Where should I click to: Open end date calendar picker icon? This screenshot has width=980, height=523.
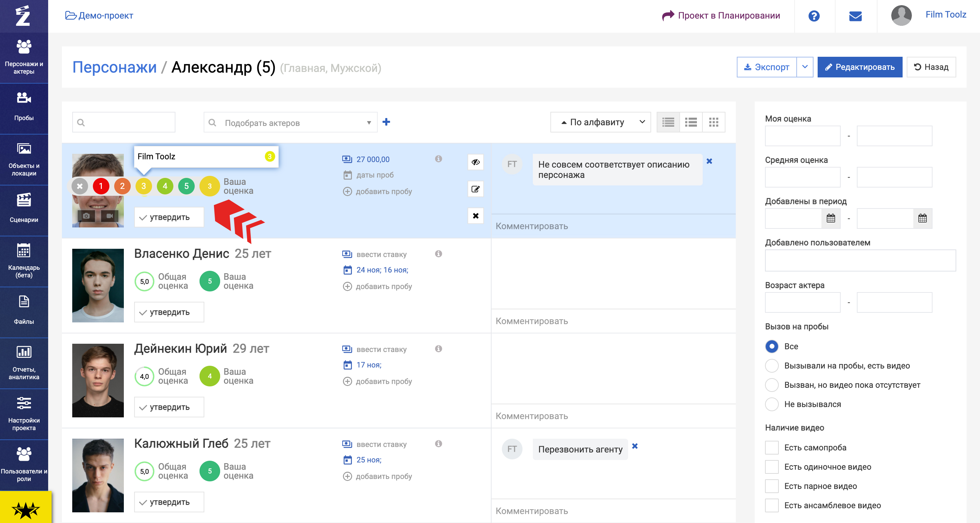pyautogui.click(x=923, y=218)
